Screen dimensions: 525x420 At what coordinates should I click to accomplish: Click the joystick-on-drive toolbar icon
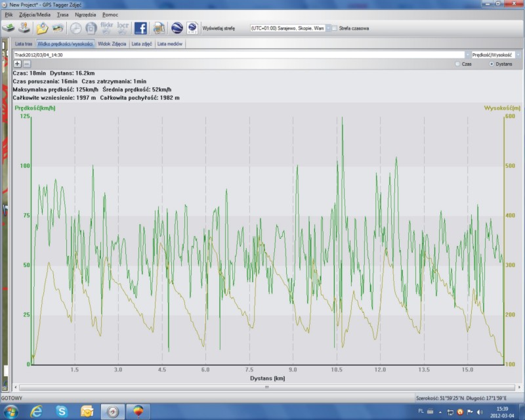click(24, 28)
